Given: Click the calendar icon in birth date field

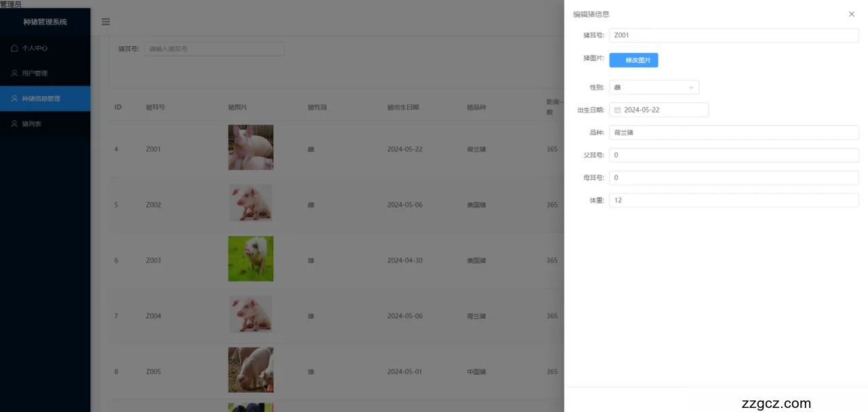Looking at the screenshot, I should tap(618, 110).
